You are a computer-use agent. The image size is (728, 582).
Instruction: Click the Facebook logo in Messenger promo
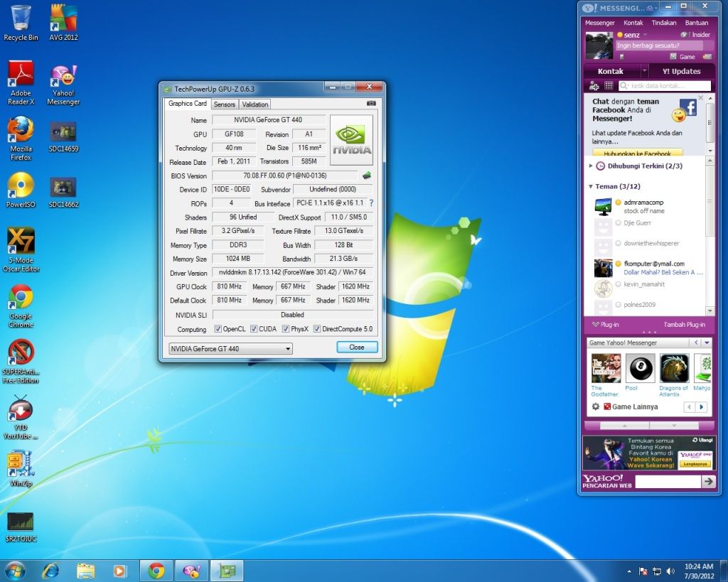point(688,107)
